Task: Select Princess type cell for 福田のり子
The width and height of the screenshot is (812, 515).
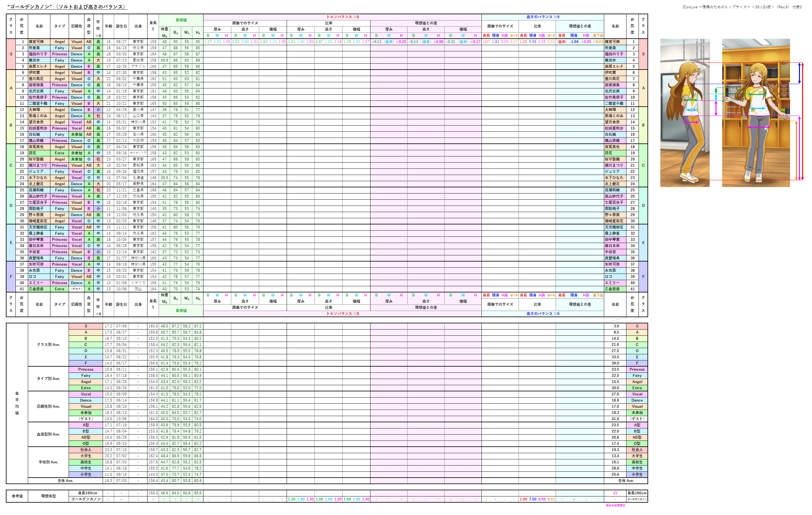Action: 59,54
